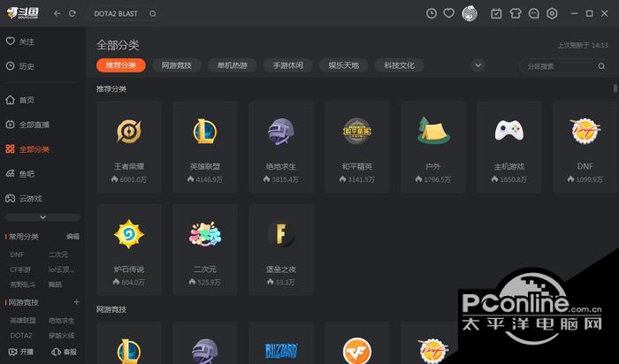Open the skin (T-shirt) icon

tap(516, 14)
